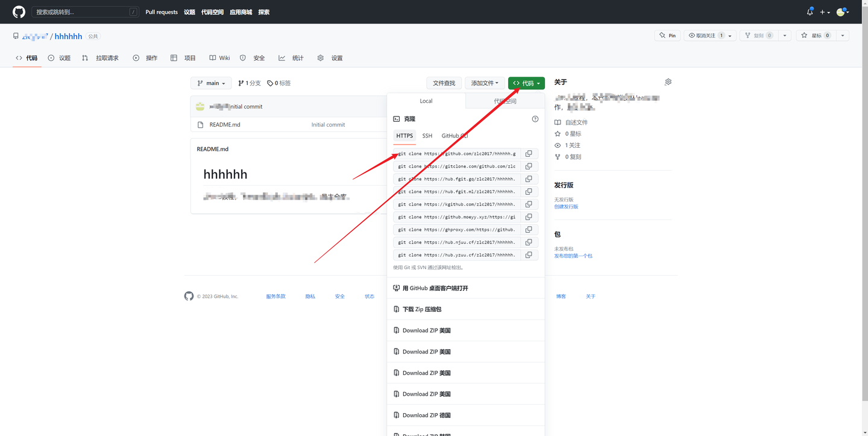Click the Pin button
Screen dimensions: 868x436
pos(667,35)
